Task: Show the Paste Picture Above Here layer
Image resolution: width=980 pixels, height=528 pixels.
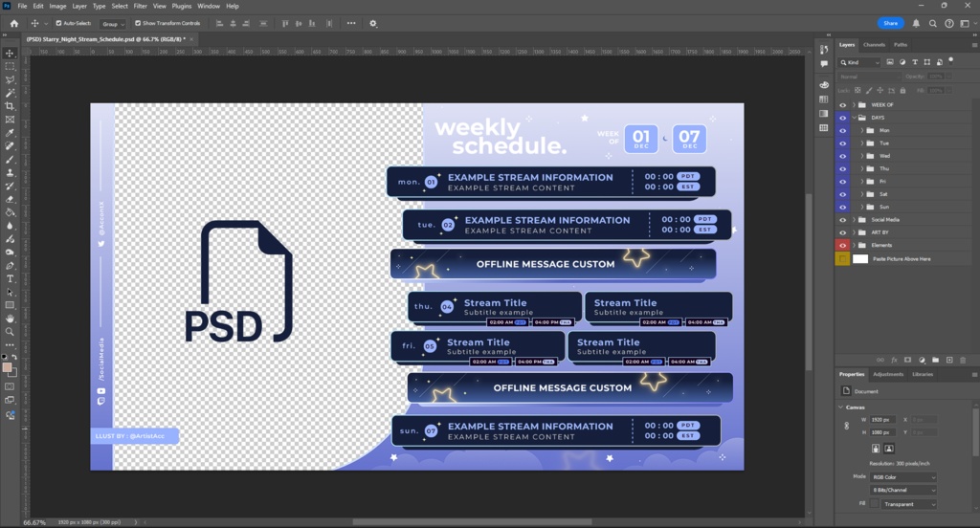Action: coord(842,258)
